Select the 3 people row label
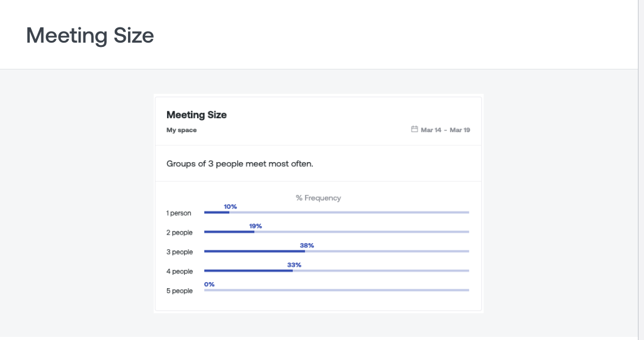This screenshot has width=644, height=340. pos(179,252)
